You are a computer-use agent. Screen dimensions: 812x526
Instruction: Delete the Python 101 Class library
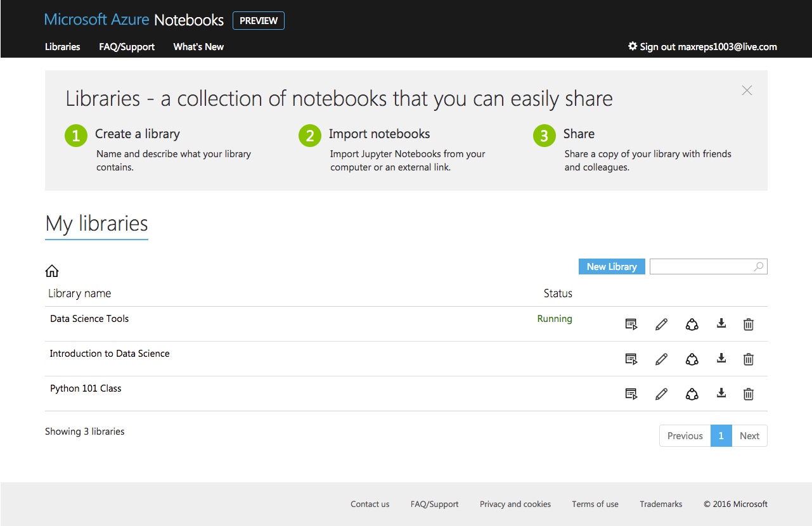pyautogui.click(x=749, y=394)
